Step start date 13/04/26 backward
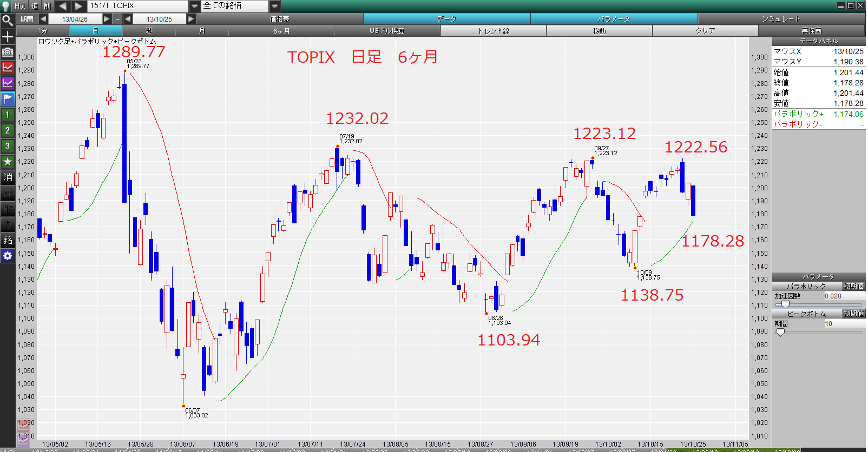The height and width of the screenshot is (452, 868). [x=43, y=19]
